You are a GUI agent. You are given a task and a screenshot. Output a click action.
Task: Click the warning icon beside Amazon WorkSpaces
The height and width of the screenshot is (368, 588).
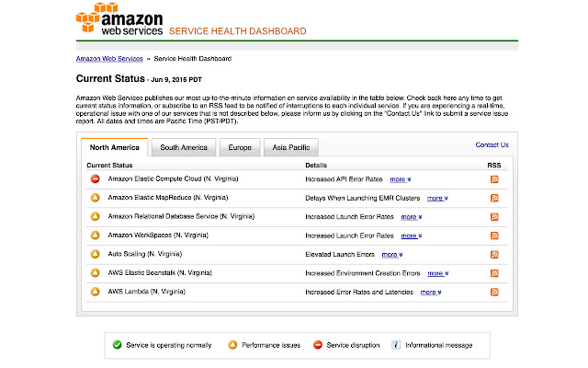[96, 236]
